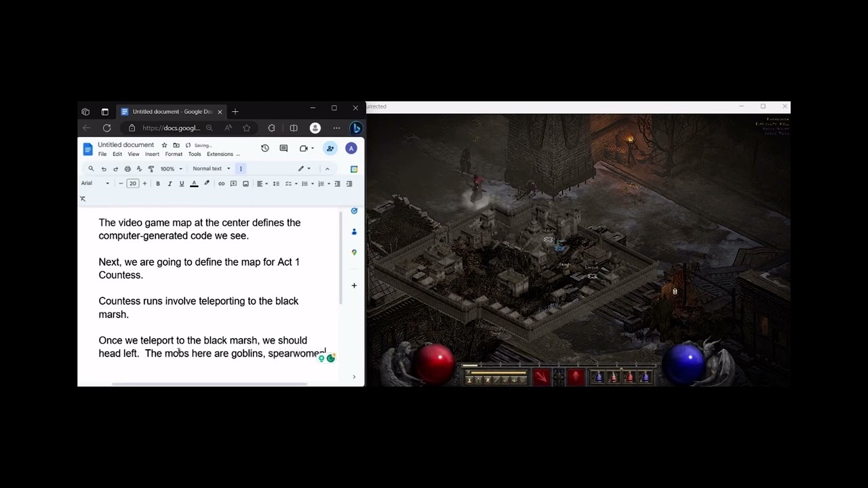Open the Insert menu

[152, 155]
